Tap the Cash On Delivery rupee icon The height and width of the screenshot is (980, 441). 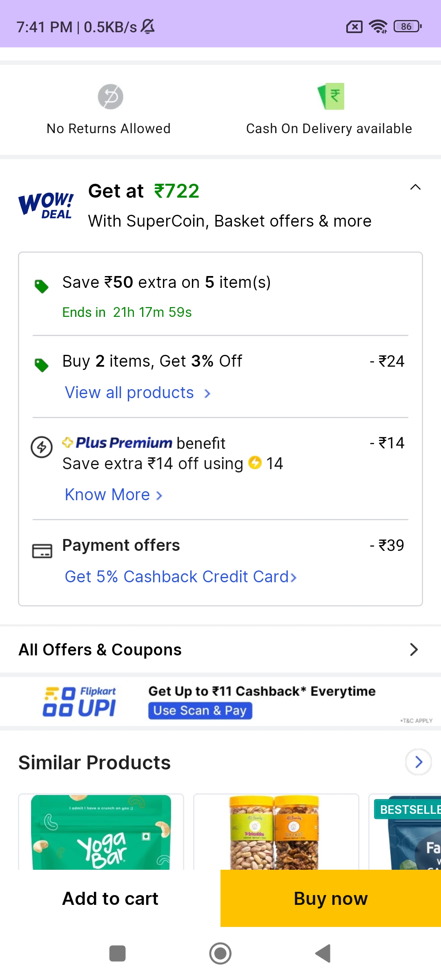(x=331, y=96)
